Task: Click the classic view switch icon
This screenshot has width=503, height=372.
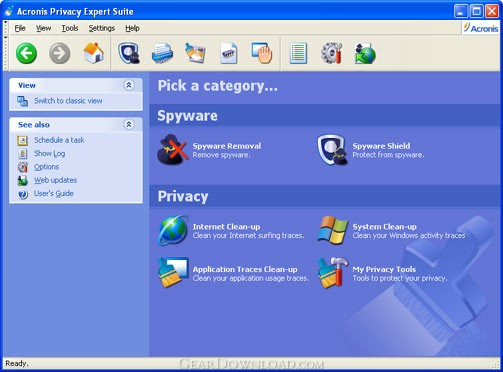Action: pyautogui.click(x=22, y=101)
